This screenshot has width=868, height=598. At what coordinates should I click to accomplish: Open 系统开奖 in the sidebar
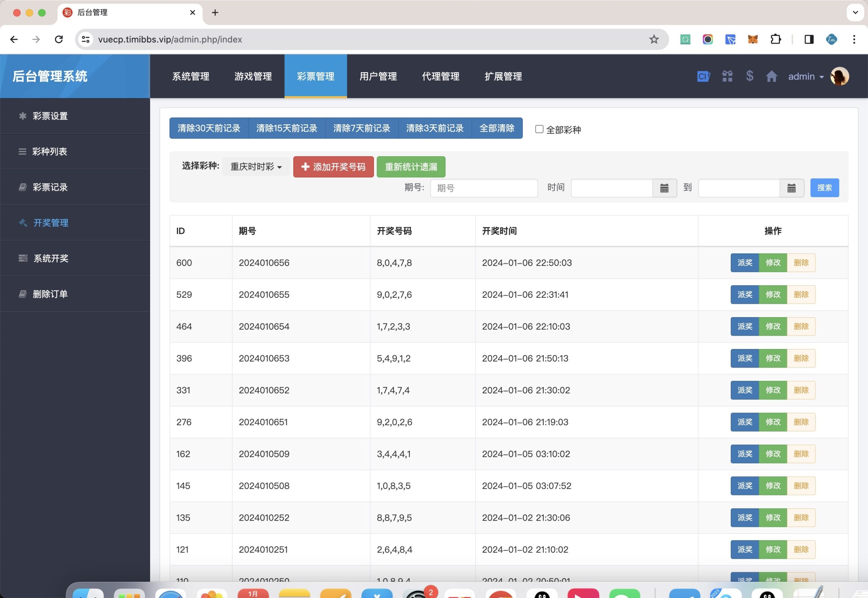click(x=51, y=258)
